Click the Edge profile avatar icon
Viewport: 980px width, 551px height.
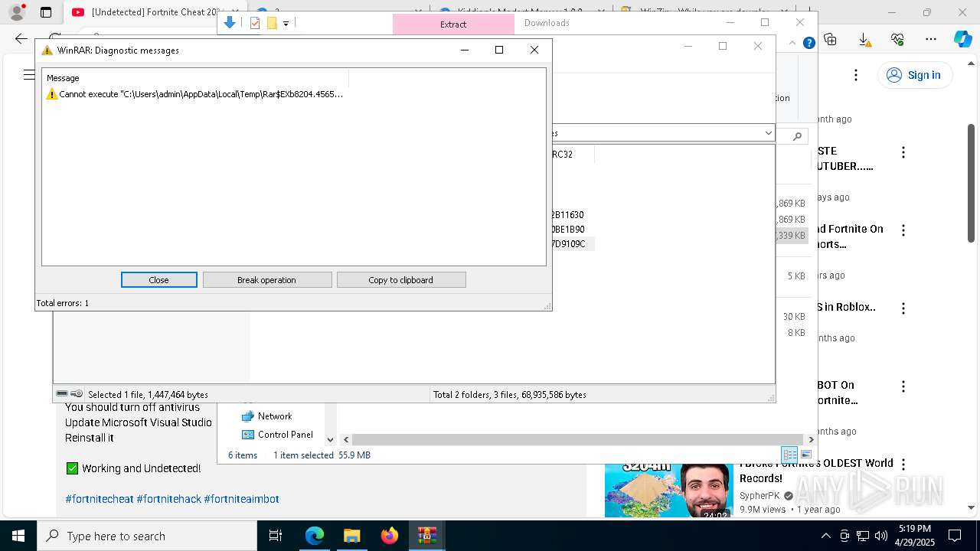pyautogui.click(x=17, y=12)
